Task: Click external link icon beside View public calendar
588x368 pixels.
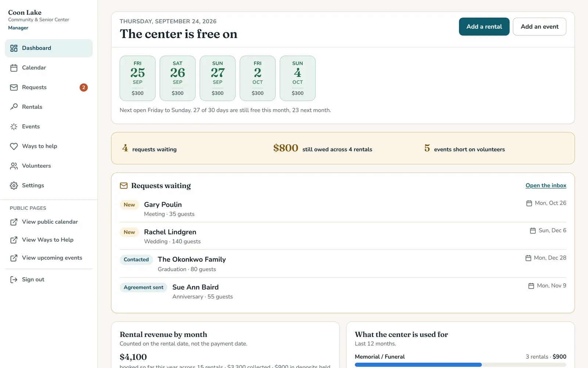Action: point(14,222)
